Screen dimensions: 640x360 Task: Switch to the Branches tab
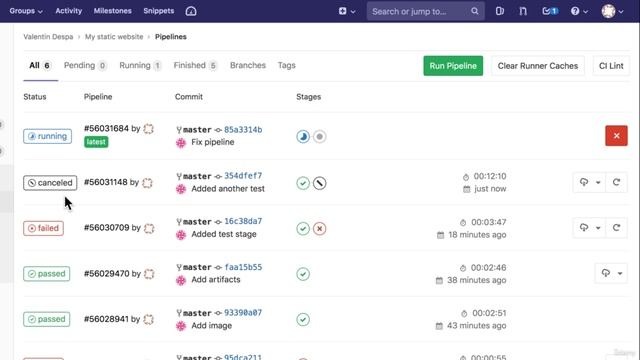[x=248, y=65]
